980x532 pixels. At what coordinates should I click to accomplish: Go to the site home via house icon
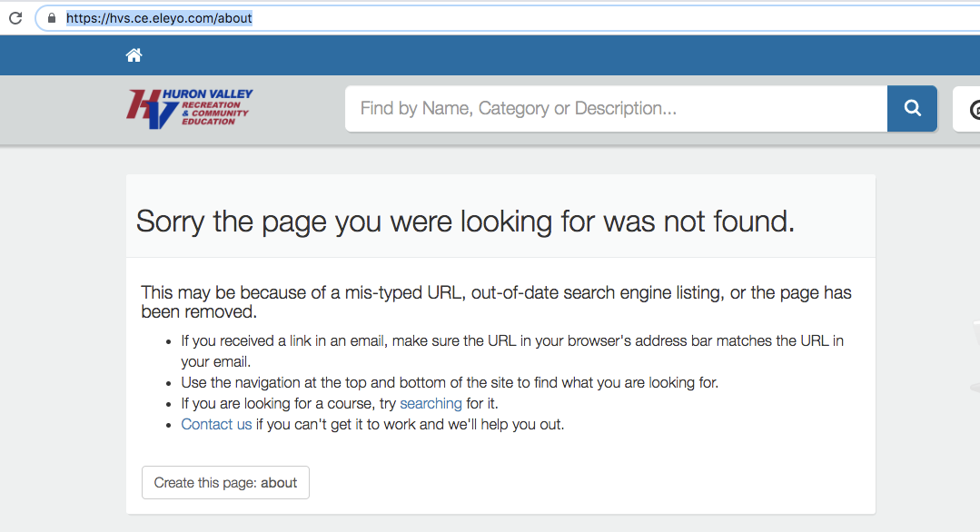tap(134, 55)
